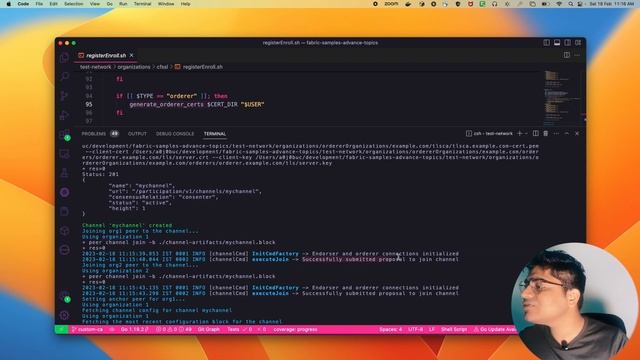Open Zoom menu bar icon
The width and height of the screenshot is (640, 360).
pos(391,4)
